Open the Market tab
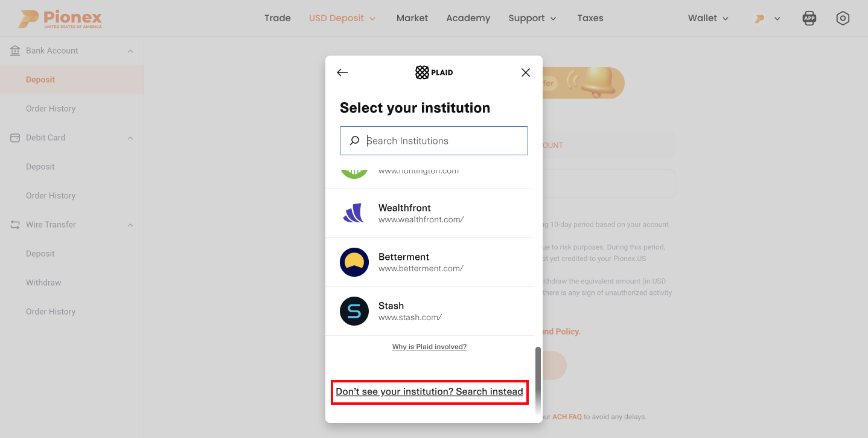The height and width of the screenshot is (438, 868). [x=412, y=18]
